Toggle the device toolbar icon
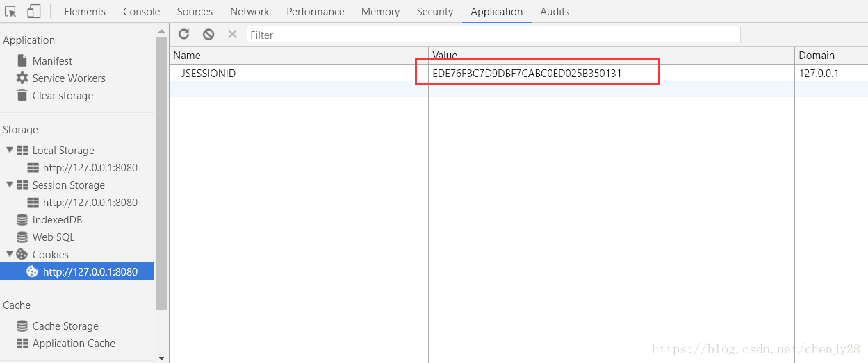The image size is (868, 363). coord(33,12)
